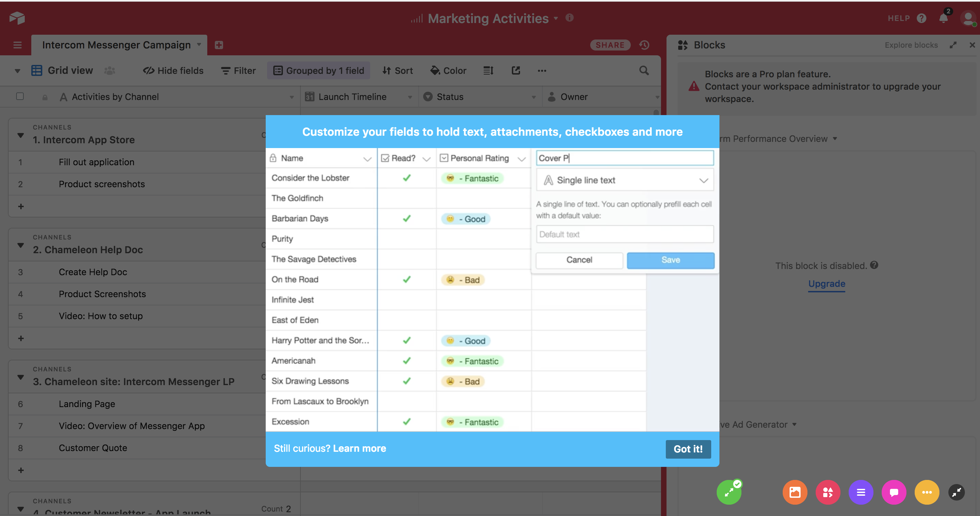Screen dimensions: 980x516
Task: Close the Blocks panel
Action: (x=972, y=45)
